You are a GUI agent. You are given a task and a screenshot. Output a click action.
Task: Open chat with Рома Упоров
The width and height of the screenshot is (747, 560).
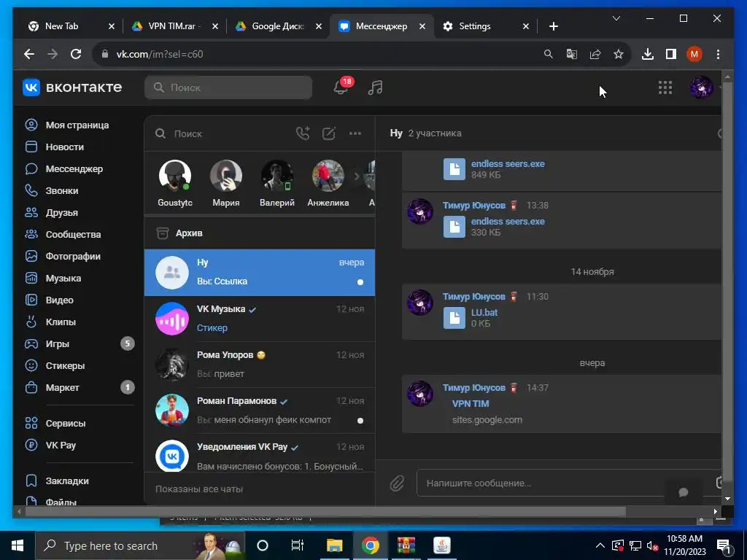260,365
